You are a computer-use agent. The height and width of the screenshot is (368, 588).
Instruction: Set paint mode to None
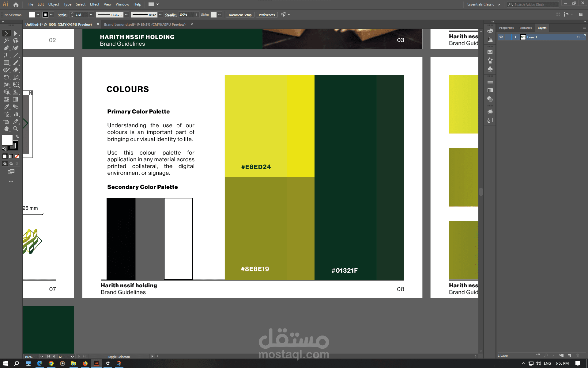(17, 156)
